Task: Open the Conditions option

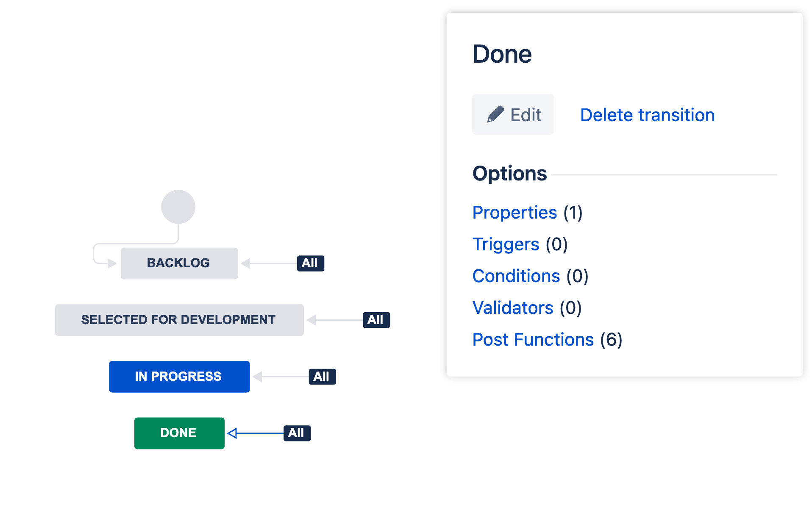Action: coord(516,276)
